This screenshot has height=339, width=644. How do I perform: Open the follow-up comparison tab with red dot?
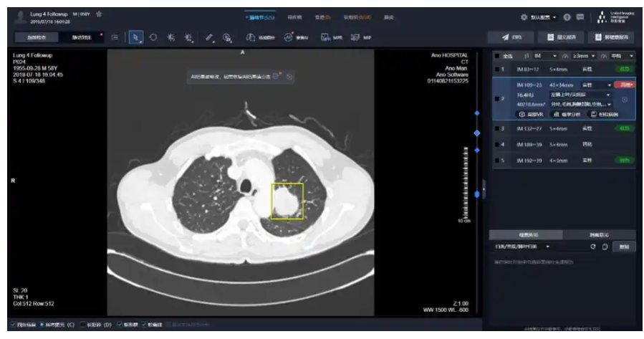(x=82, y=37)
